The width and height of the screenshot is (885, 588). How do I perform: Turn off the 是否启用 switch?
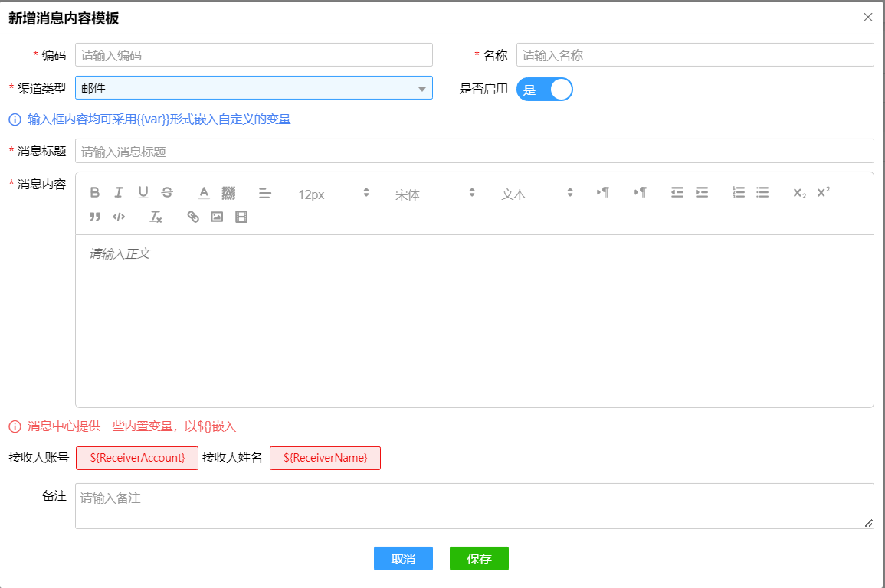[544, 90]
